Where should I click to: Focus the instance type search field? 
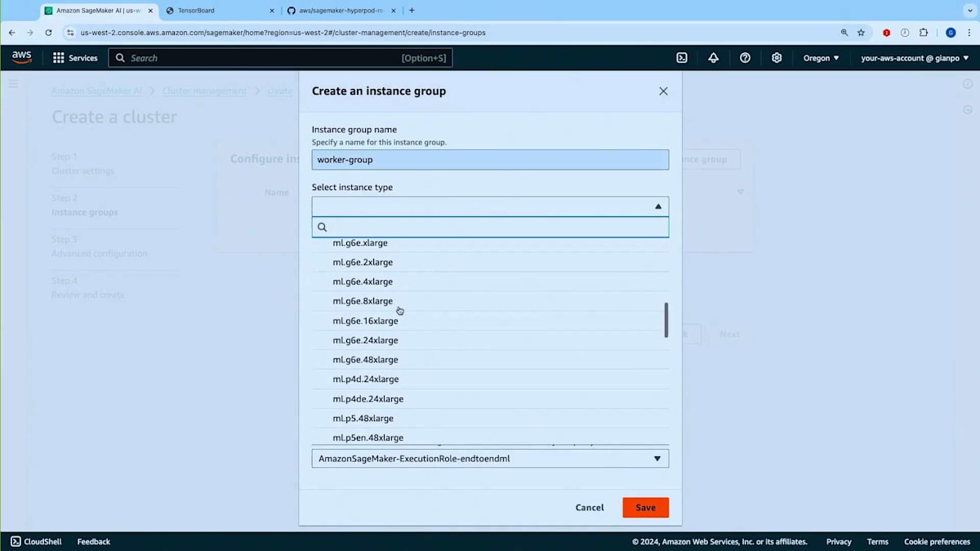point(490,227)
